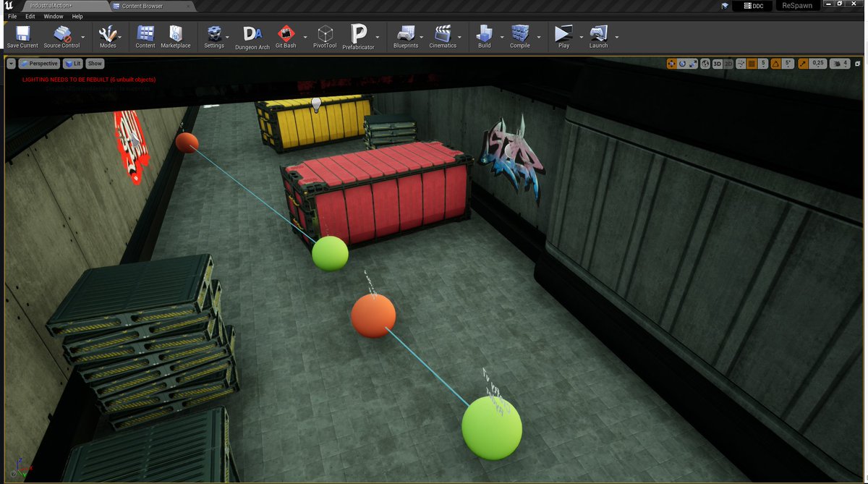Expand the Cinematics dropdown arrow
Viewport: 868px width, 484px height.
pyautogui.click(x=460, y=36)
